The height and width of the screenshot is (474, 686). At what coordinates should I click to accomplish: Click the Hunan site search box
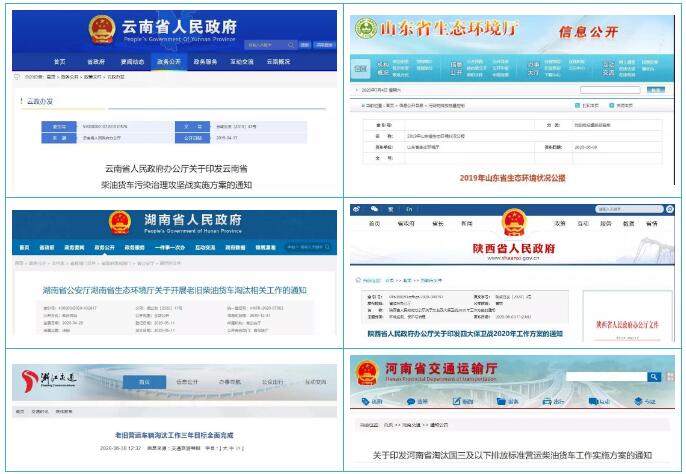click(x=308, y=247)
